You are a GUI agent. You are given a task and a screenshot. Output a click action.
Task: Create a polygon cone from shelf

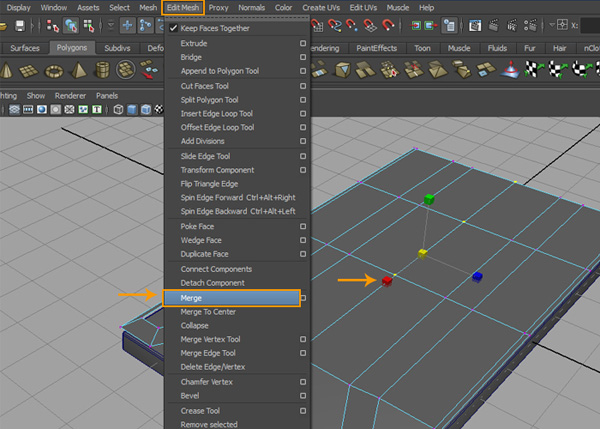(7, 71)
